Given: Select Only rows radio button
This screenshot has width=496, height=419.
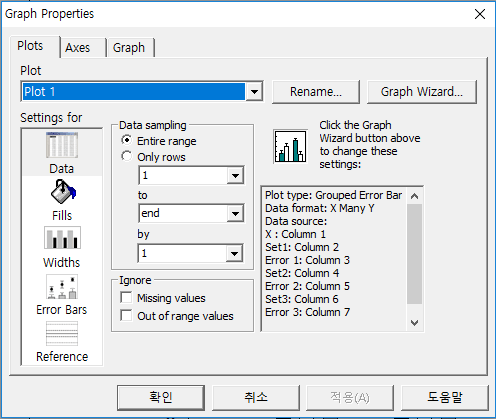Looking at the screenshot, I should 127,156.
